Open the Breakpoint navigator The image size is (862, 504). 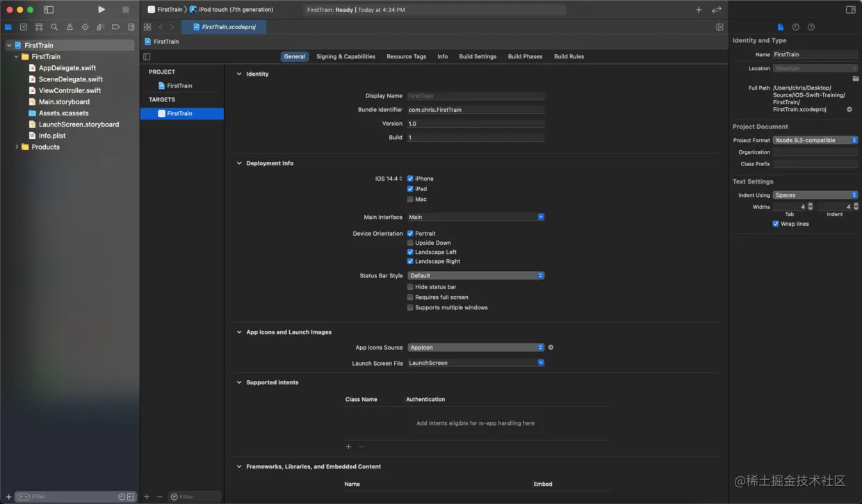[x=115, y=27]
